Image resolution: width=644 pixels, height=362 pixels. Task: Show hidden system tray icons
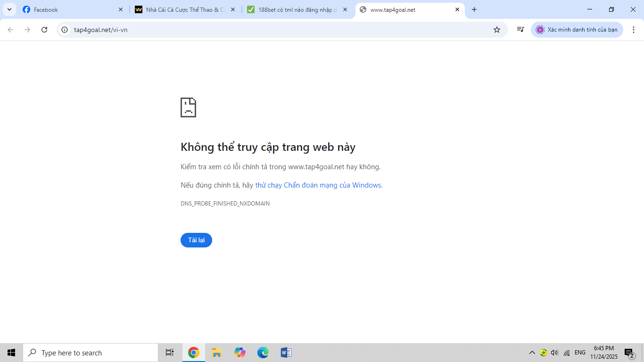click(532, 353)
